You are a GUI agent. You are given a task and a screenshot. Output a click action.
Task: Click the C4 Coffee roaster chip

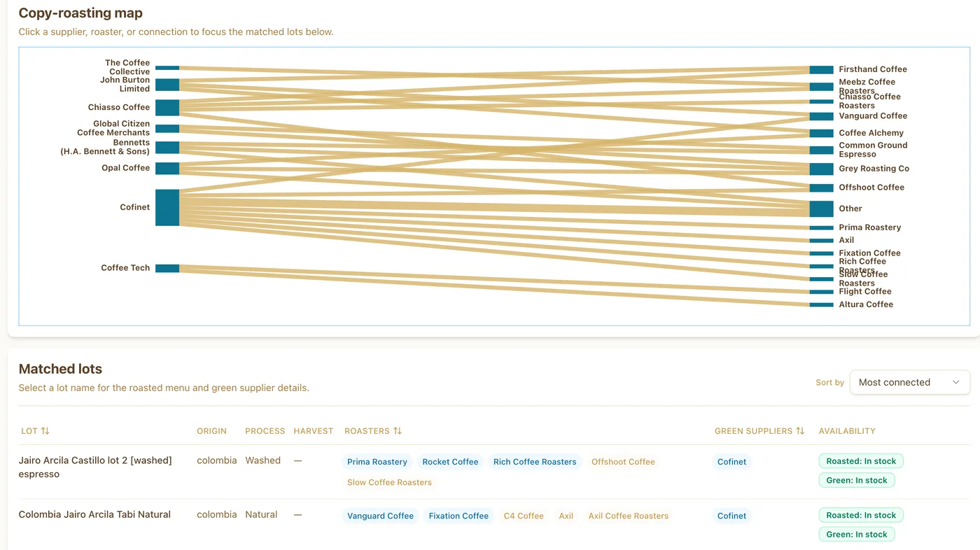click(x=524, y=516)
